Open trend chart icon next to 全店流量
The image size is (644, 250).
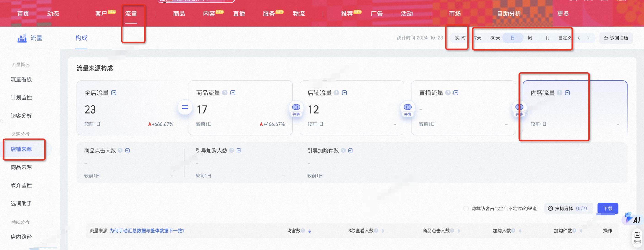(114, 93)
